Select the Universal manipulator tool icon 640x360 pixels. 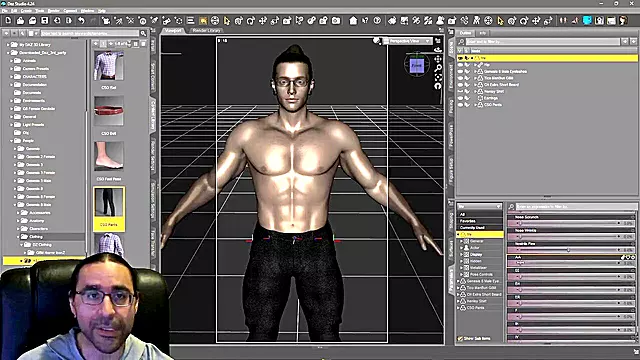[239, 20]
